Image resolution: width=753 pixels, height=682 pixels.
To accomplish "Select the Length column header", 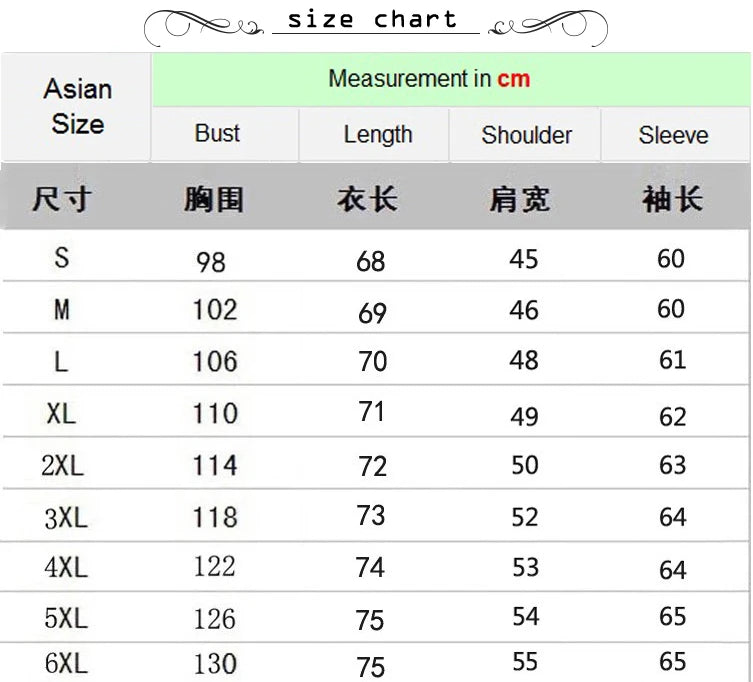I will [377, 135].
